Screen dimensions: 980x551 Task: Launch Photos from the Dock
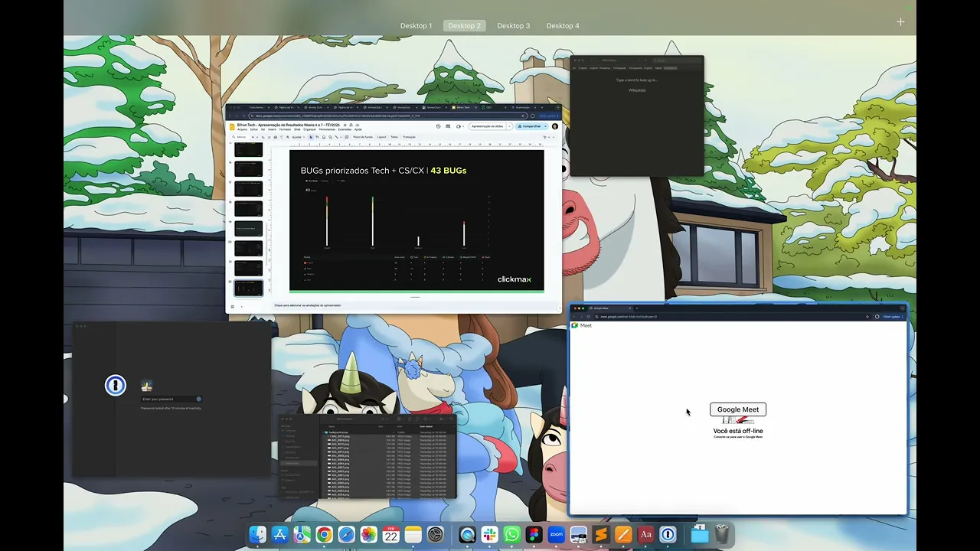pos(369,534)
